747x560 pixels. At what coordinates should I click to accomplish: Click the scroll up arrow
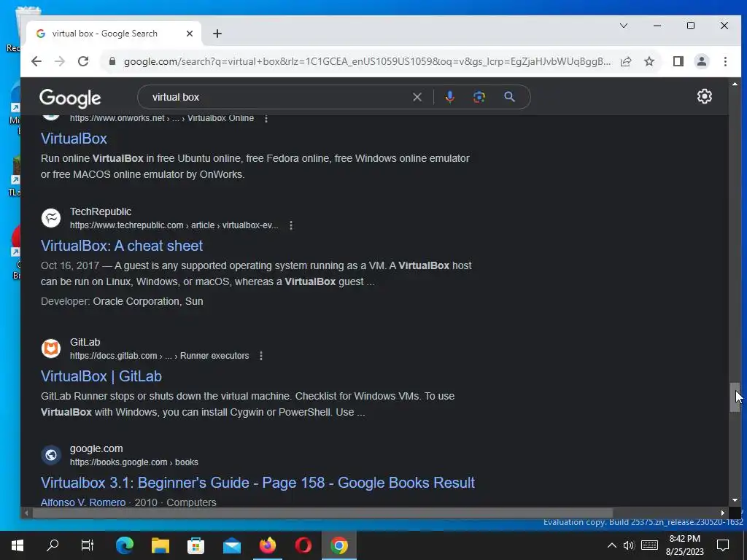tap(735, 84)
